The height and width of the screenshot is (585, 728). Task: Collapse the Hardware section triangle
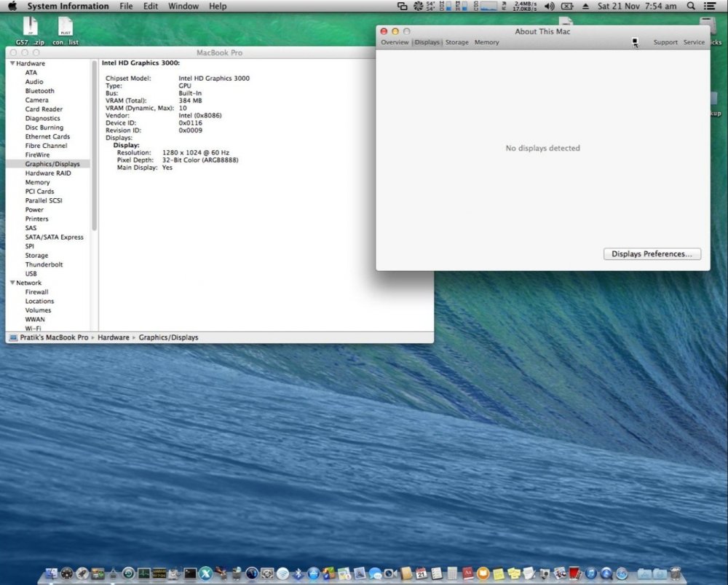(x=12, y=63)
